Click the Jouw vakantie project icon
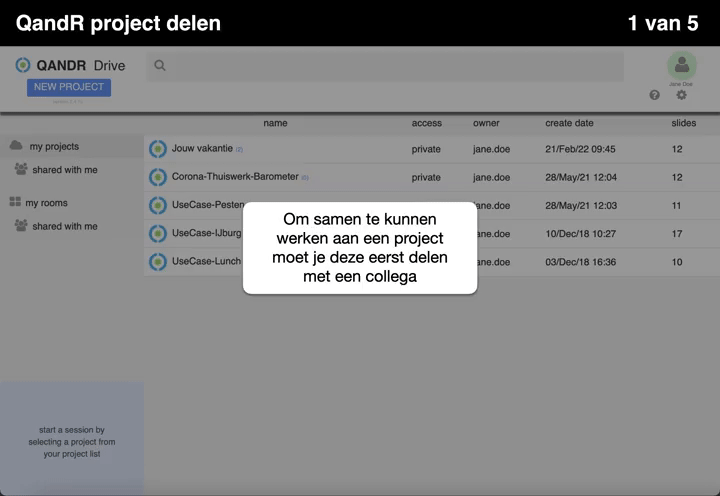The width and height of the screenshot is (720, 496). point(158,149)
